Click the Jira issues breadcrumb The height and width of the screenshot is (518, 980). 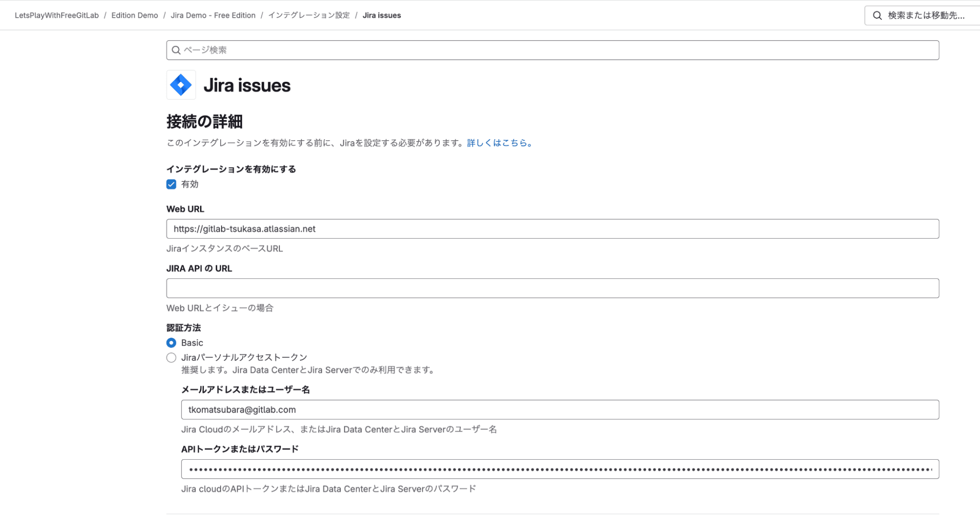(381, 15)
